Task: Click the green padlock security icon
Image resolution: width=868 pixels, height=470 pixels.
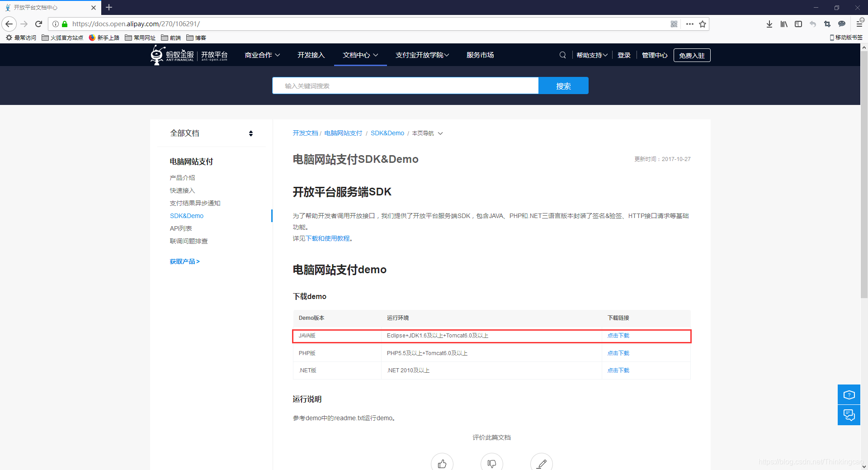Action: click(65, 24)
